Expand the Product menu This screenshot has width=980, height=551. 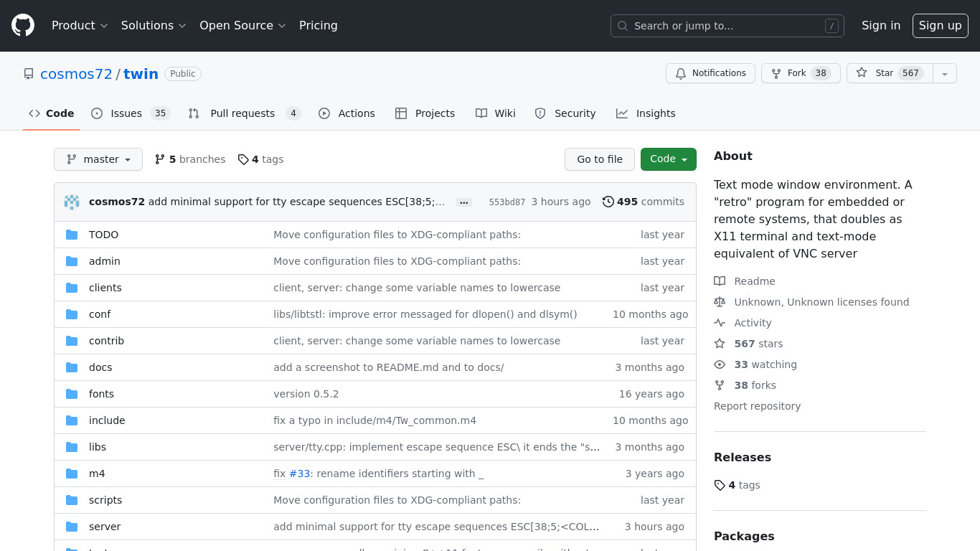pyautogui.click(x=80, y=26)
